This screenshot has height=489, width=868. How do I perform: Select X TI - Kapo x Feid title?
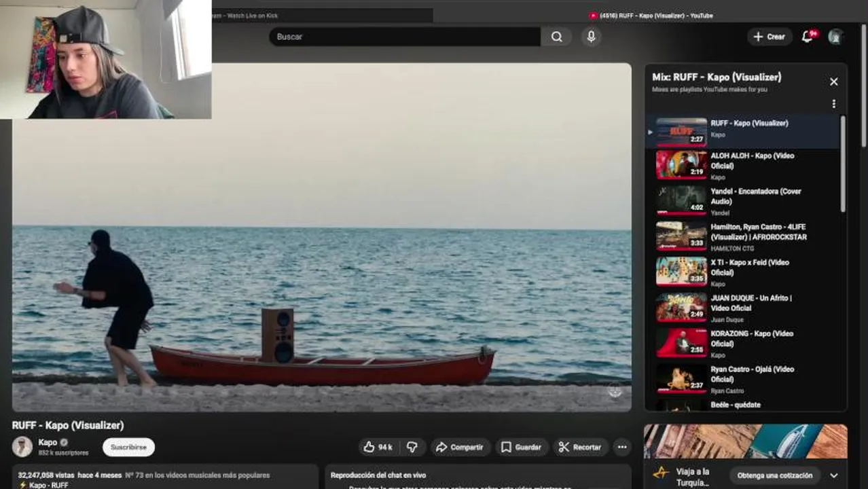click(x=750, y=268)
